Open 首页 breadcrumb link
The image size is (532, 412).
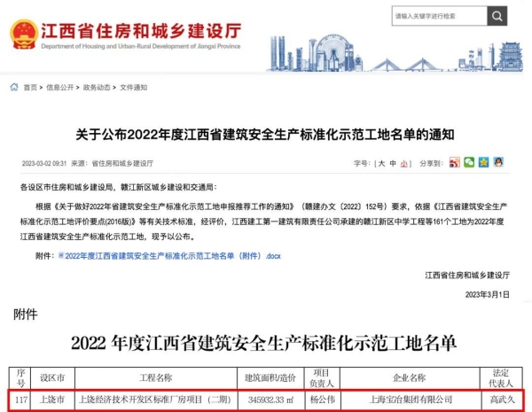[31, 88]
